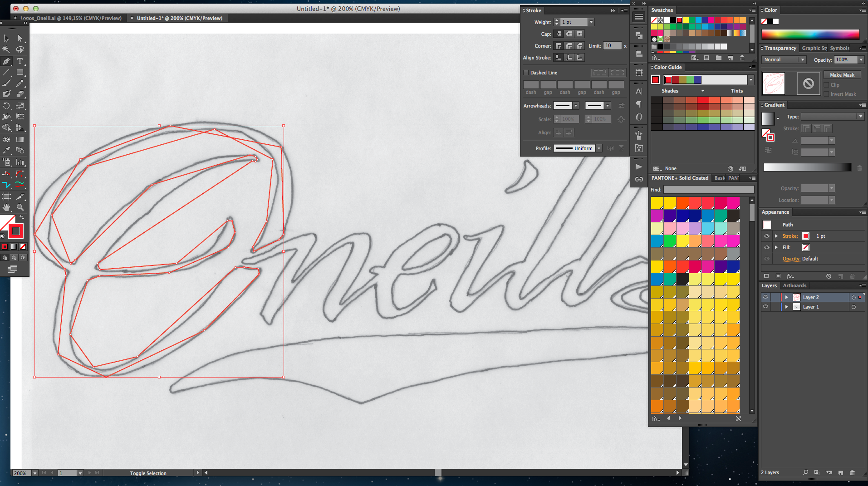Viewport: 868px width, 486px height.
Task: Expand Layer 1 sublayers
Action: click(x=787, y=307)
